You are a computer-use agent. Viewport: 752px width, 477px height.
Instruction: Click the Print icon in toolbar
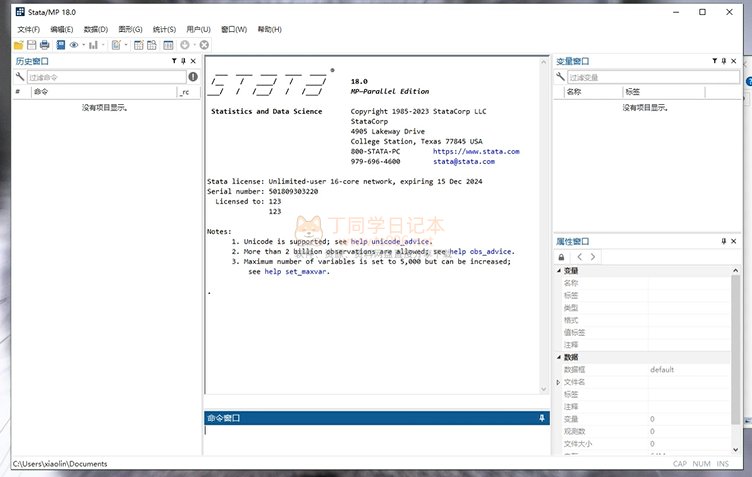tap(45, 45)
